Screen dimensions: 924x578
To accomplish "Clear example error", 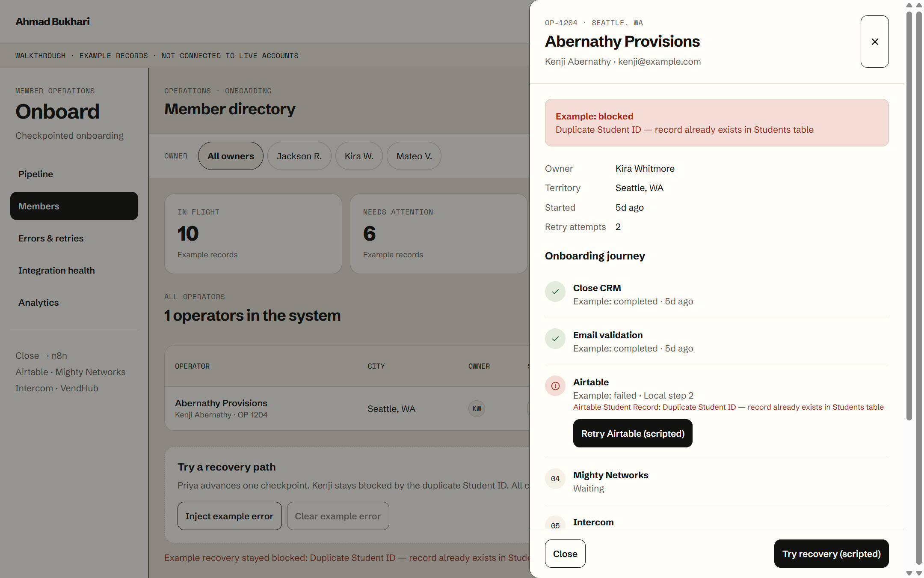I will [338, 516].
